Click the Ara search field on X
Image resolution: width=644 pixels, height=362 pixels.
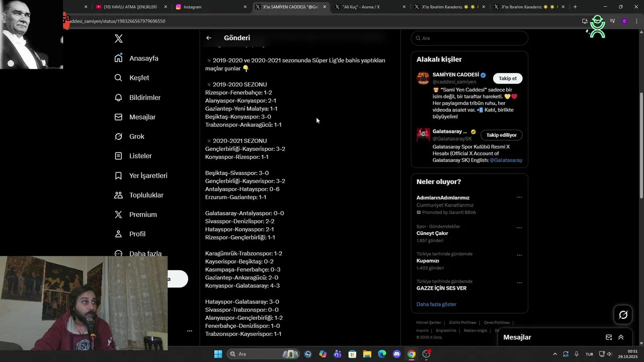point(469,38)
